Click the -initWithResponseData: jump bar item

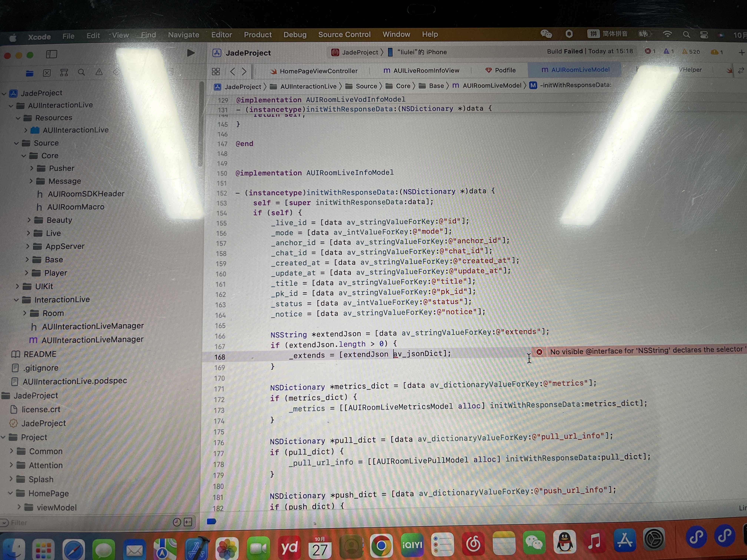tap(570, 85)
